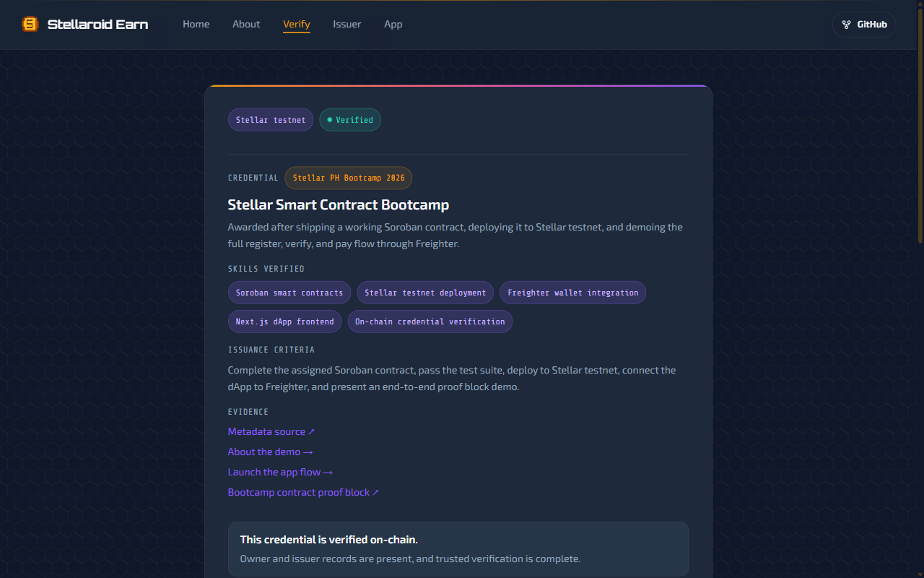Click the page vertical scrollbar
The height and width of the screenshot is (578, 924).
tap(920, 144)
